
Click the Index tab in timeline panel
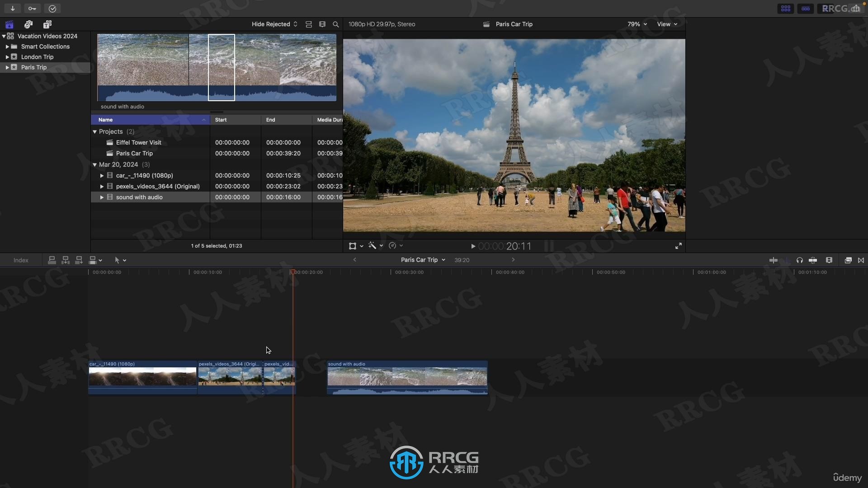tap(20, 260)
